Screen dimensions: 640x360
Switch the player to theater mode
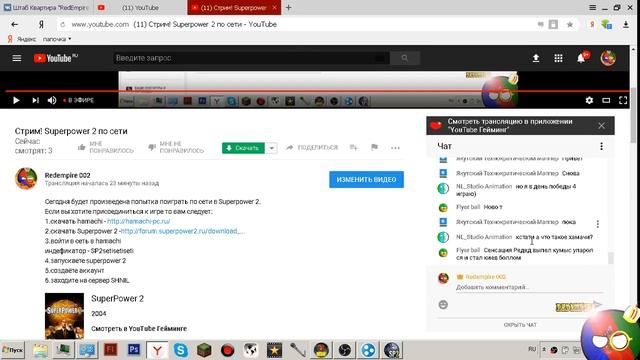pos(606,100)
